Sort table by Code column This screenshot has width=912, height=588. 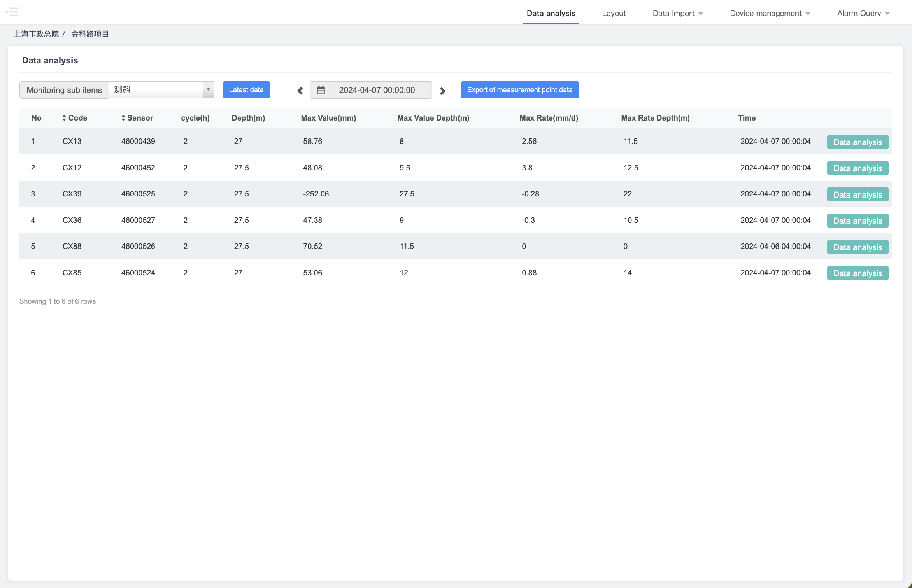point(75,118)
